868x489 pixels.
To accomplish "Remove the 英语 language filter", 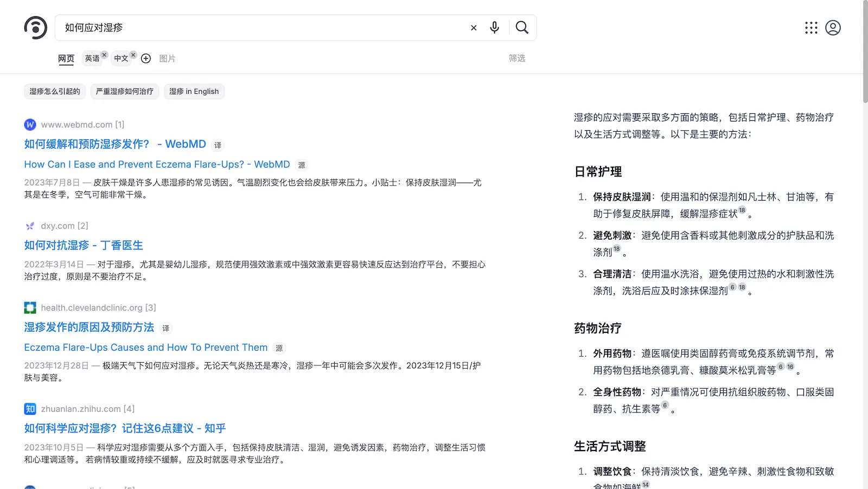I will [104, 55].
